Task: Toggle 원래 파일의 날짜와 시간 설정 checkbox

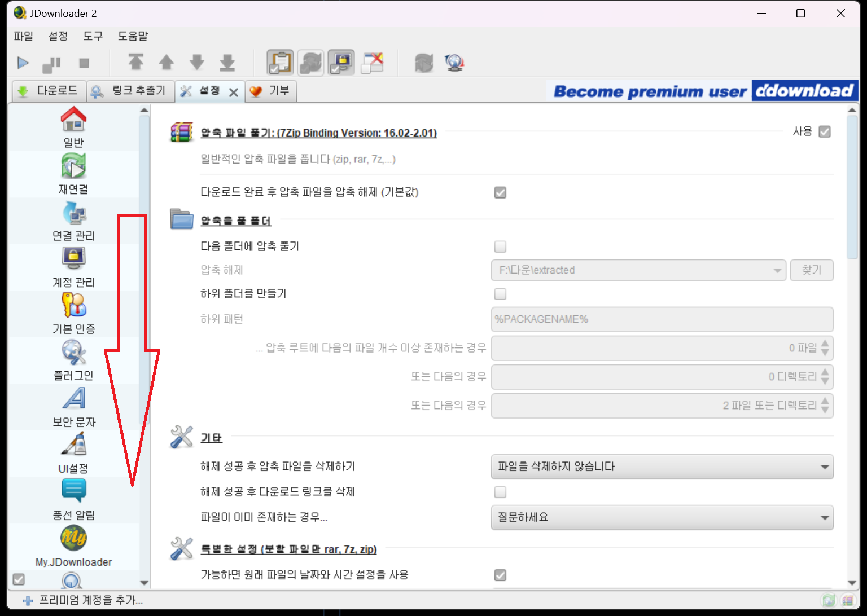Action: coord(500,575)
